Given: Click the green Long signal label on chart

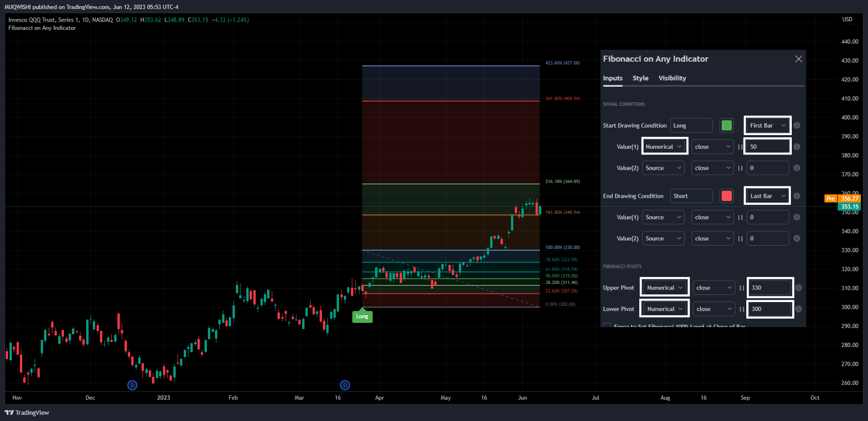Looking at the screenshot, I should pyautogui.click(x=362, y=316).
